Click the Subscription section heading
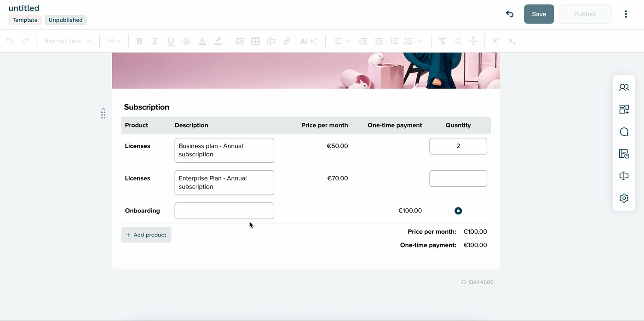Screen dimensions: 644x321 [x=147, y=107]
